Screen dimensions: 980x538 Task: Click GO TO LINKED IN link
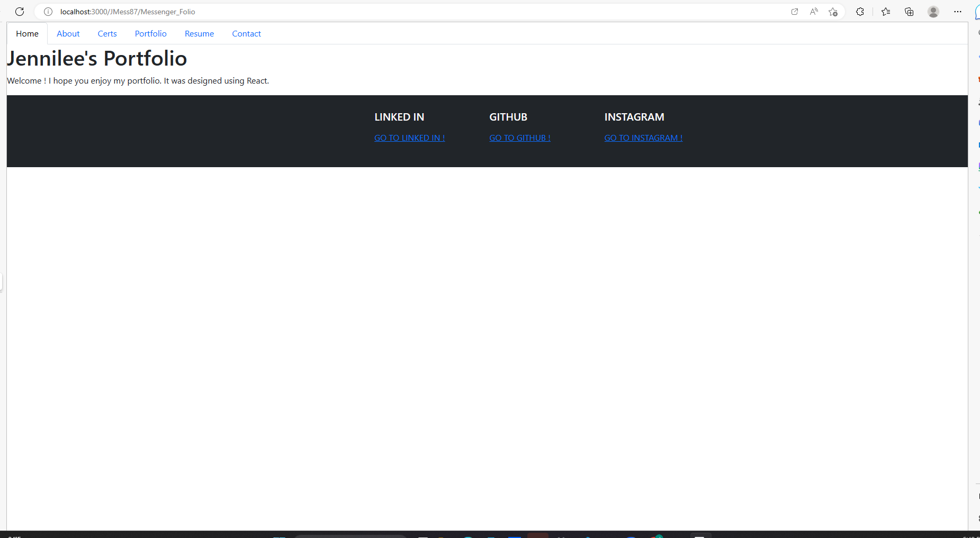point(409,138)
